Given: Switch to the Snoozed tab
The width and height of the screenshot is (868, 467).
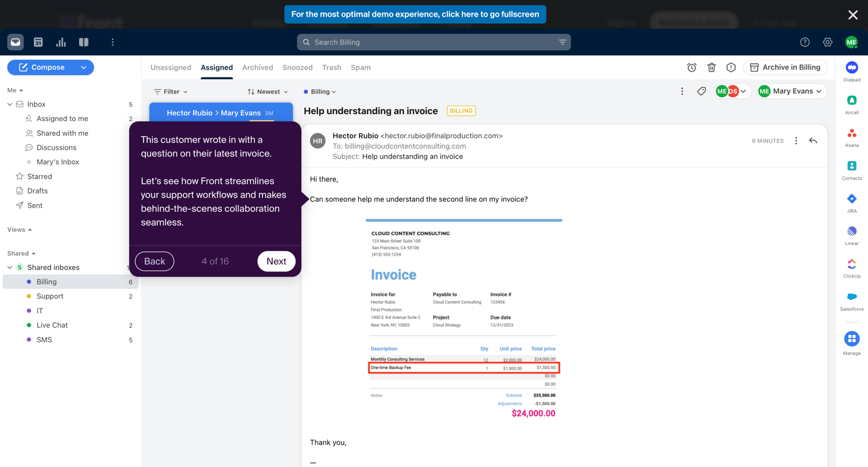Looking at the screenshot, I should (297, 67).
